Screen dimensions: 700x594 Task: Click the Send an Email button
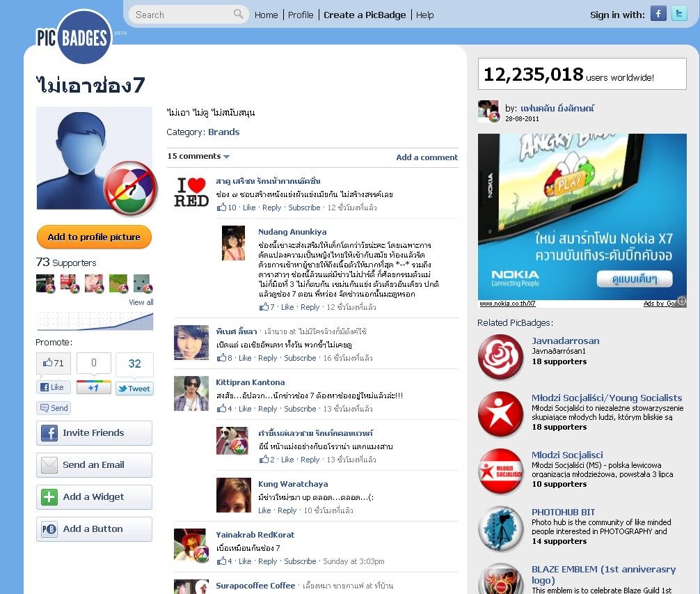pyautogui.click(x=94, y=465)
